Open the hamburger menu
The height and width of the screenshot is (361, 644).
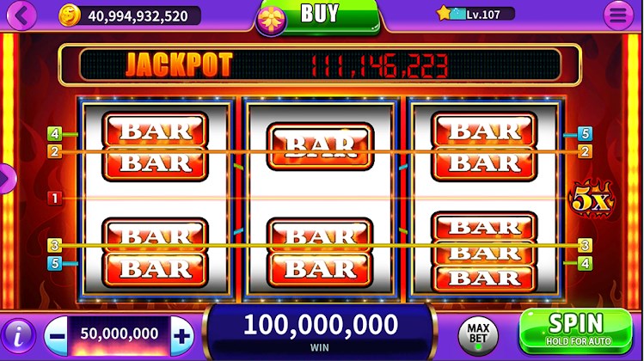click(x=618, y=15)
